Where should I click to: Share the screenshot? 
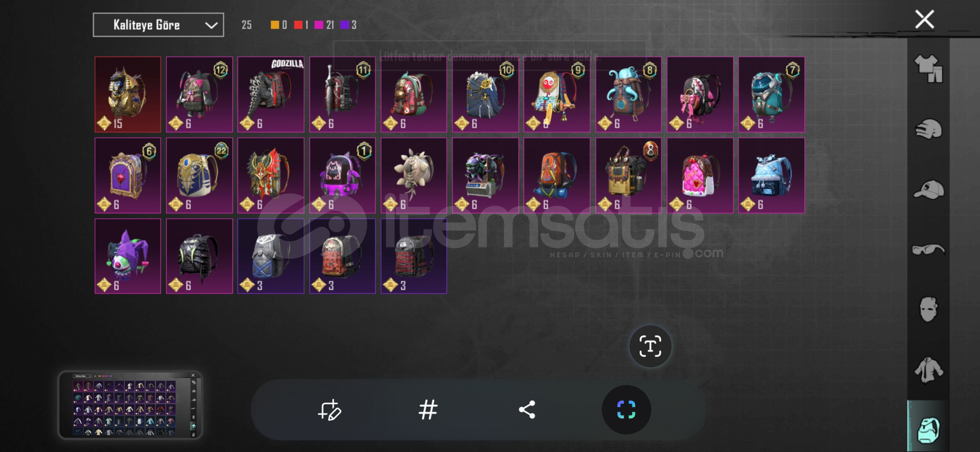click(527, 410)
